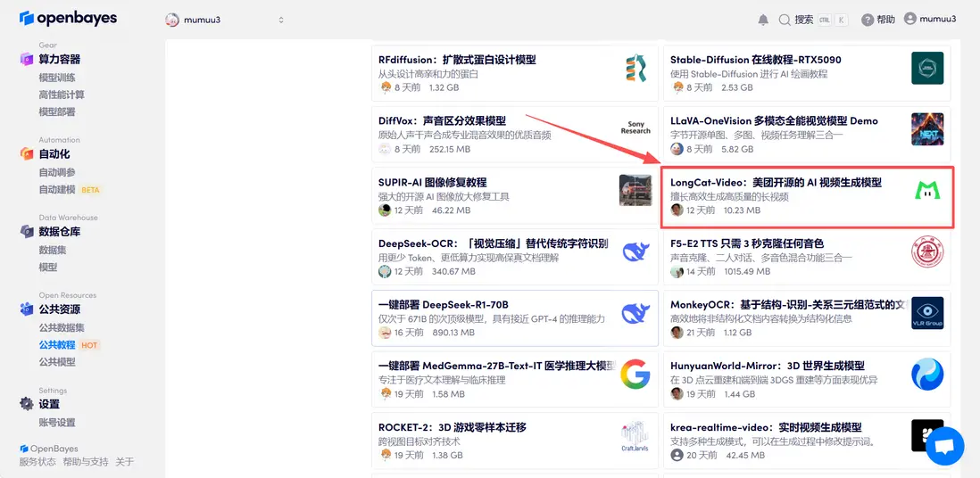Click the author avatar on DeepSeek-OCR card
The image size is (980, 478).
pos(385,271)
